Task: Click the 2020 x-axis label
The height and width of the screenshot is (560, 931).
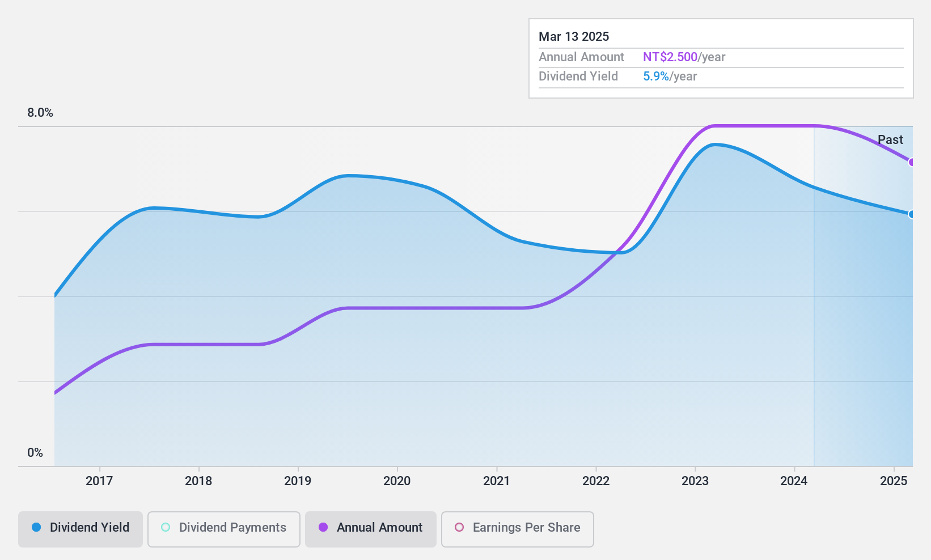Action: tap(397, 481)
